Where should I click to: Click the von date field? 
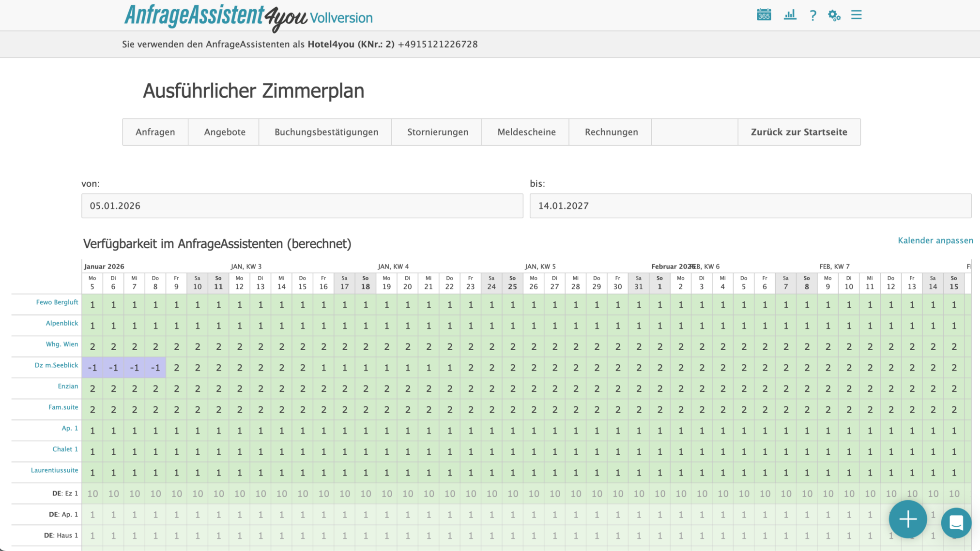tap(302, 206)
